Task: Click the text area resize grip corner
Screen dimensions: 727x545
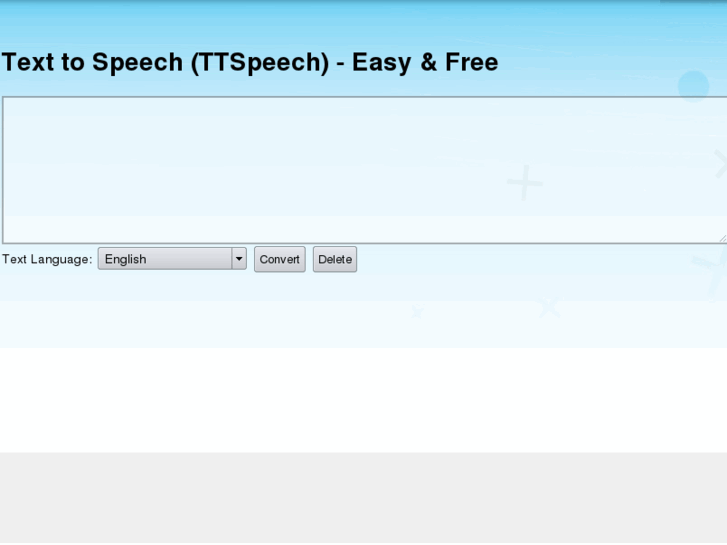Action: 722,238
